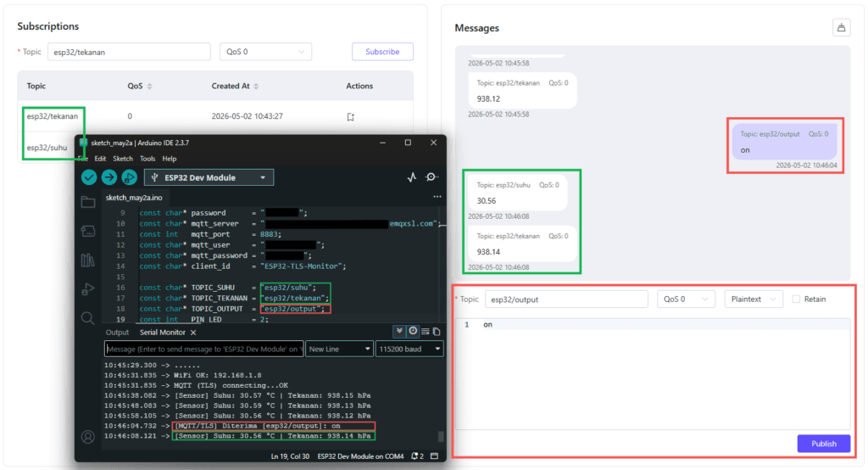Viewport: 868px width, 470px height.
Task: Copy the Serial Monitor output
Action: coord(437,332)
